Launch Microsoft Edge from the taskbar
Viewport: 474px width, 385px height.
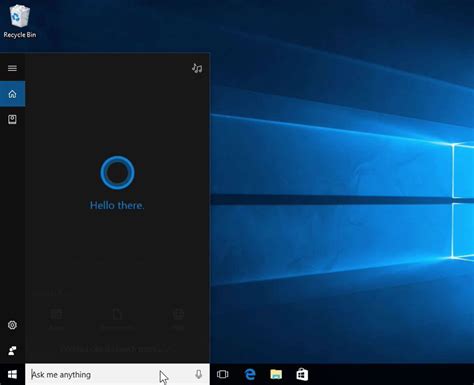tap(250, 374)
